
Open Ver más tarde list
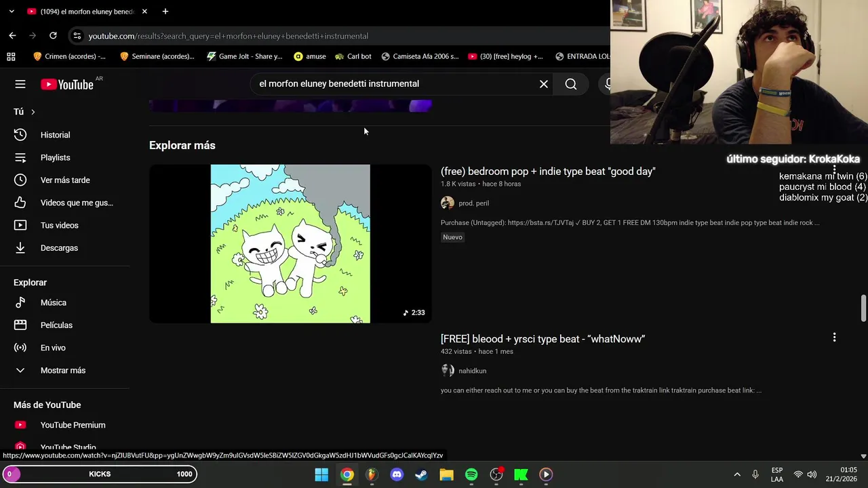(64, 180)
